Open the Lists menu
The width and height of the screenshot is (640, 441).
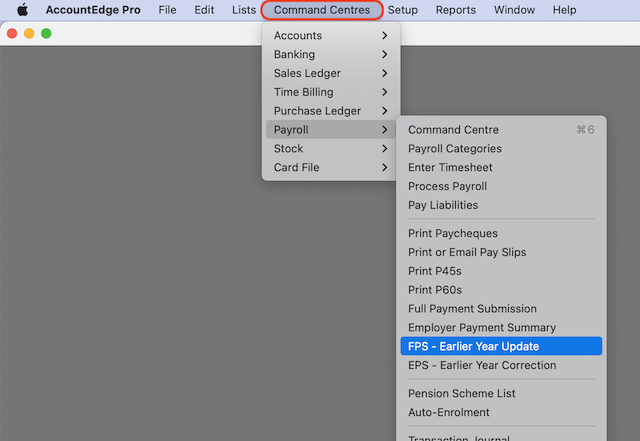244,10
